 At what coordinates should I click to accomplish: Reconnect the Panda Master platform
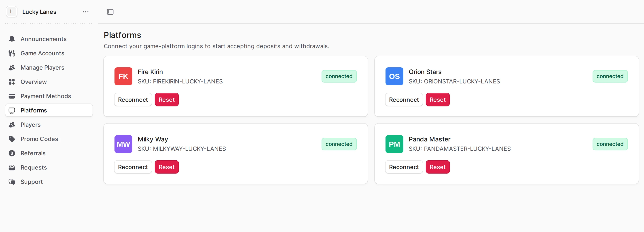click(404, 167)
